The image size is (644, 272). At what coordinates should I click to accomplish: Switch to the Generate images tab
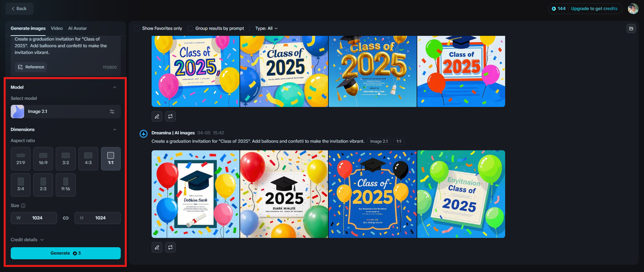click(28, 28)
